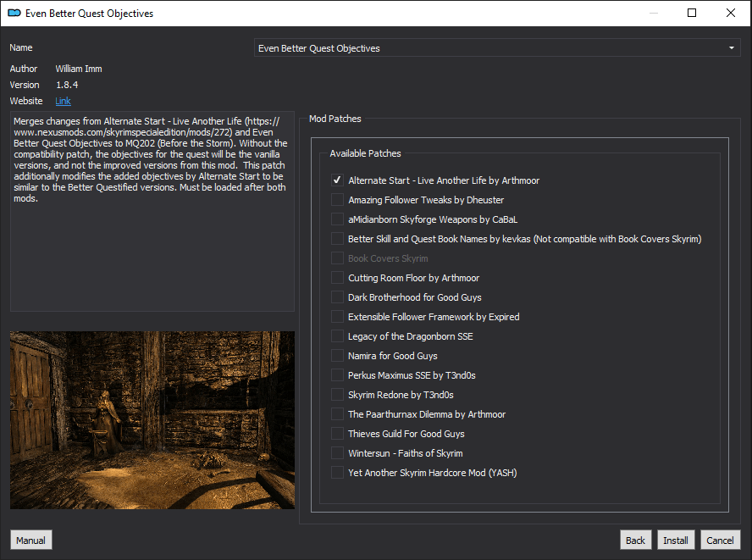Screen dimensions: 752x560
Task: Select Cutting Room Floor by Arthmoor checkbox
Action: pyautogui.click(x=337, y=278)
